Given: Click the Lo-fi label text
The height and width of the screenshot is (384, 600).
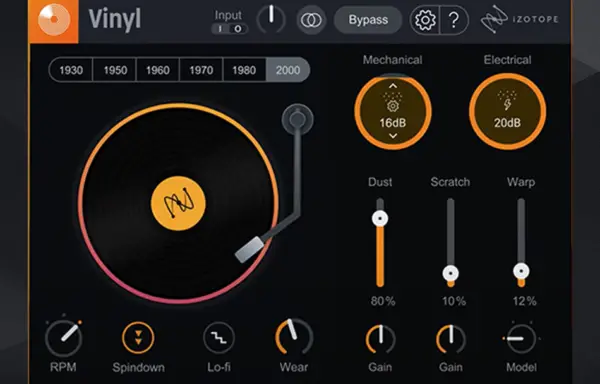Looking at the screenshot, I should 219,367.
